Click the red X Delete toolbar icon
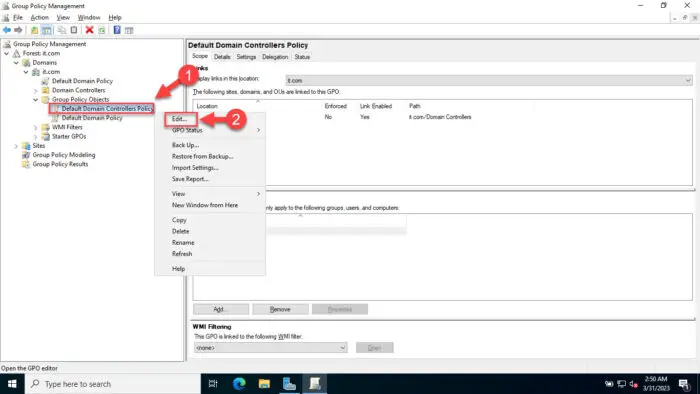Viewport: 700px width, 394px height. tap(89, 30)
